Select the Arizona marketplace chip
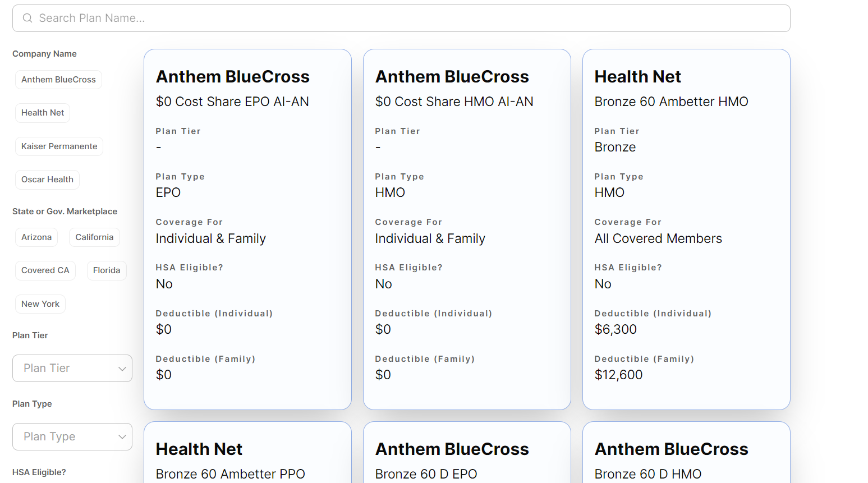 point(36,237)
